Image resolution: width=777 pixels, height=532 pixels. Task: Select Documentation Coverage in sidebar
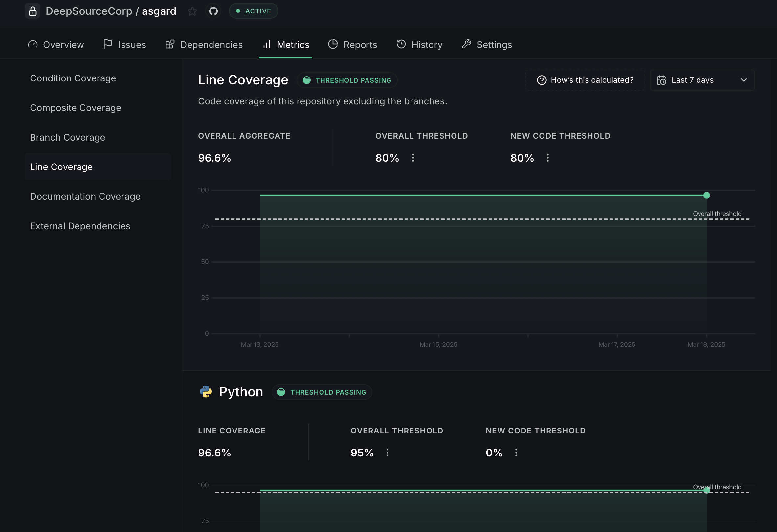[x=85, y=197]
